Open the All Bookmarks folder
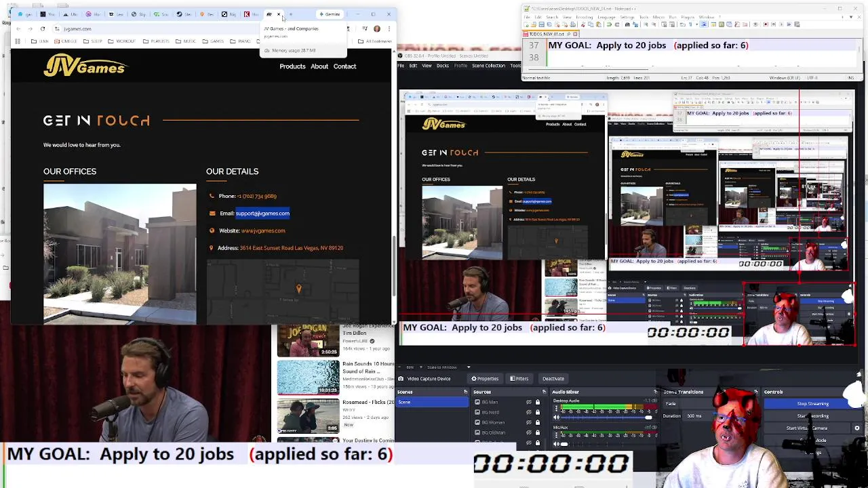868x488 pixels. pyautogui.click(x=374, y=41)
